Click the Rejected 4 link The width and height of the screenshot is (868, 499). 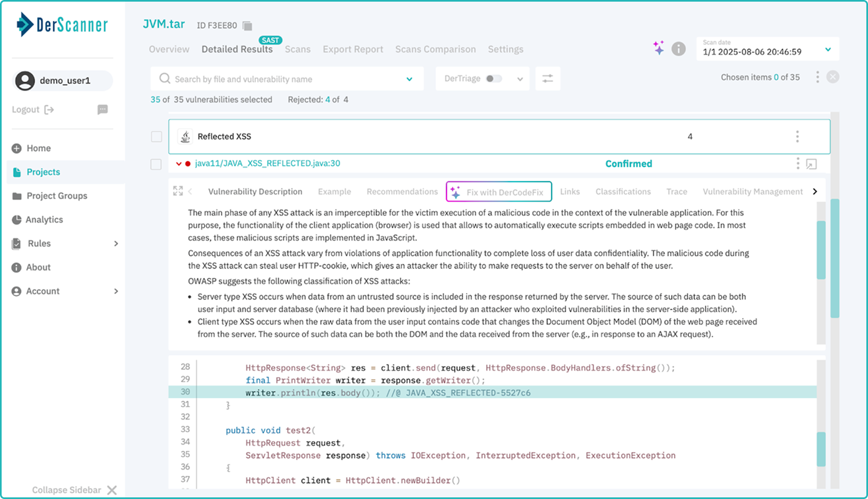(328, 99)
